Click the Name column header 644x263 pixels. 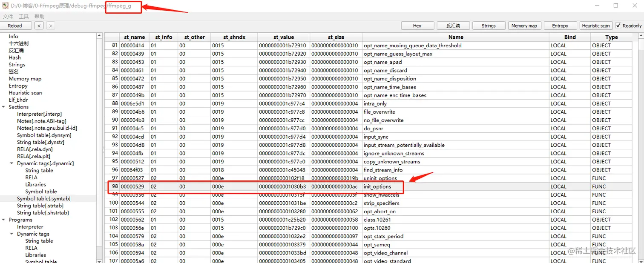tap(456, 37)
